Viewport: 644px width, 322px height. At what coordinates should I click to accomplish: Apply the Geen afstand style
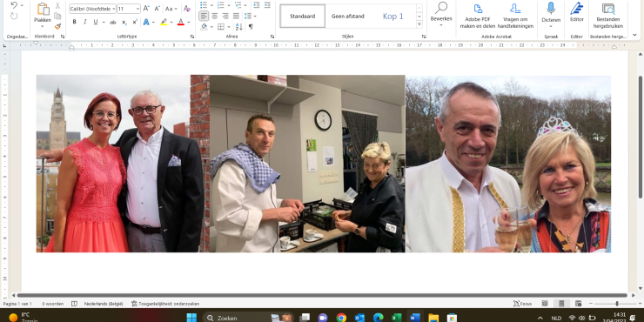pos(348,16)
